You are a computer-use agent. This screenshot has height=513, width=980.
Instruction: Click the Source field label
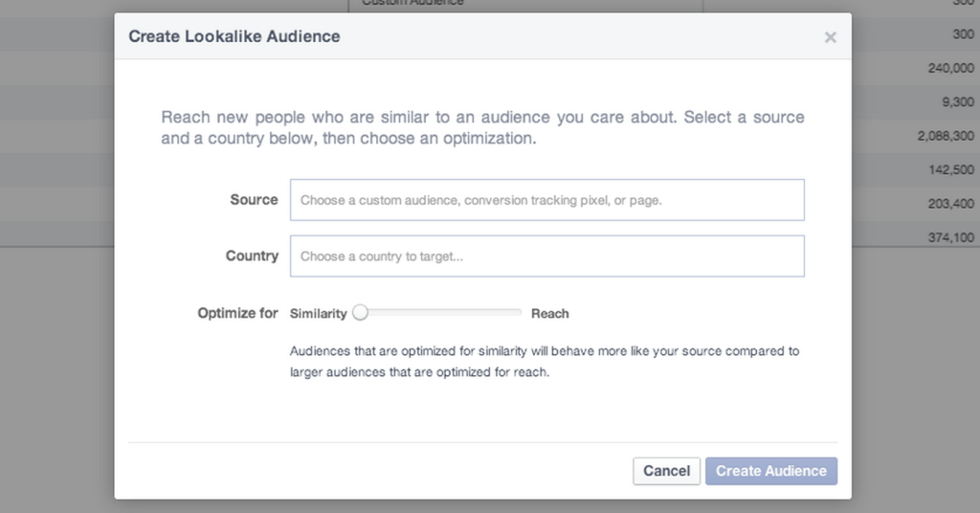click(x=254, y=200)
